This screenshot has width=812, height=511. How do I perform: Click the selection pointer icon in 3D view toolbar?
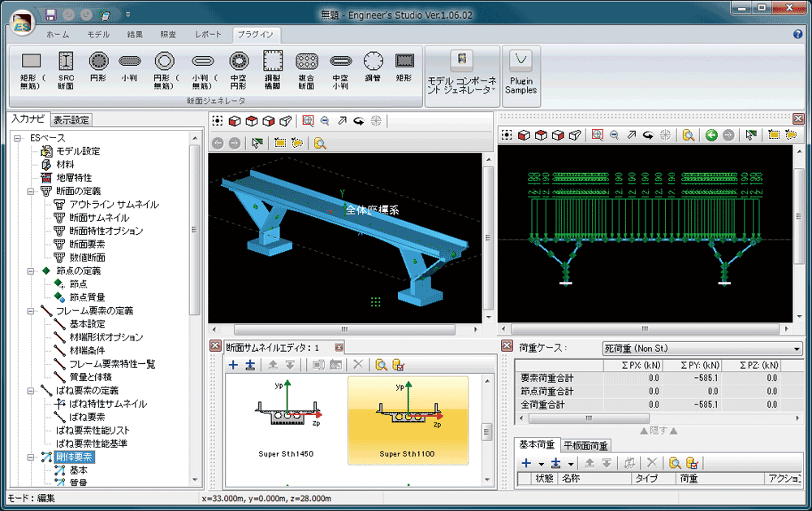[x=257, y=143]
